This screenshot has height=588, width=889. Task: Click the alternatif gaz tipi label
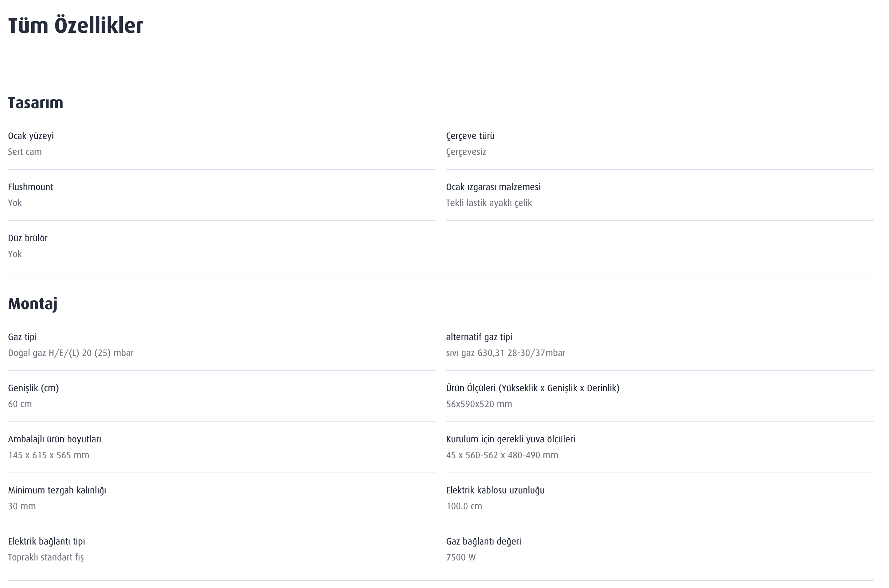coord(479,337)
